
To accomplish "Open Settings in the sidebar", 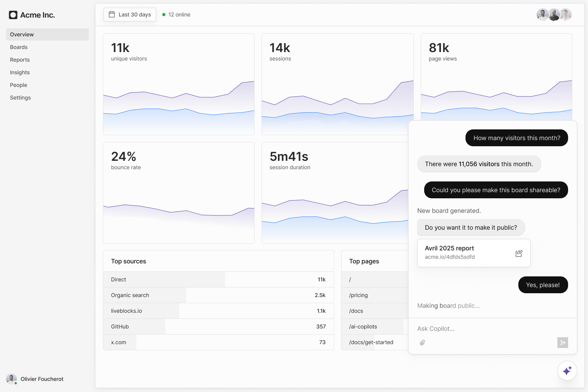I will (x=20, y=98).
